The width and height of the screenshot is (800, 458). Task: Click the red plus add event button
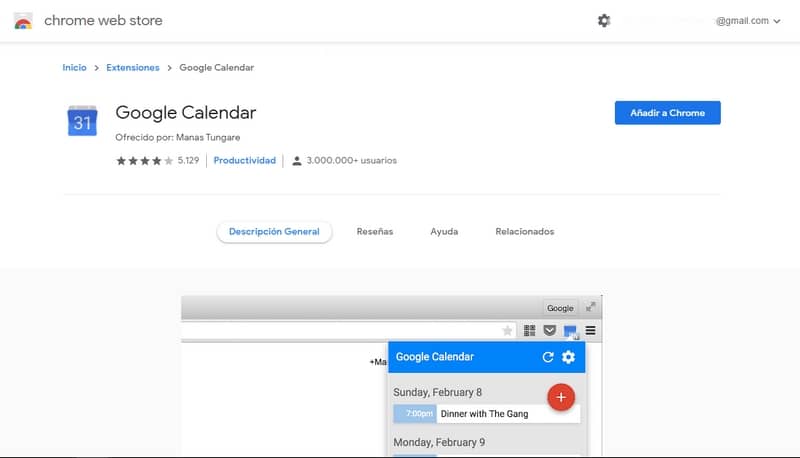(561, 397)
